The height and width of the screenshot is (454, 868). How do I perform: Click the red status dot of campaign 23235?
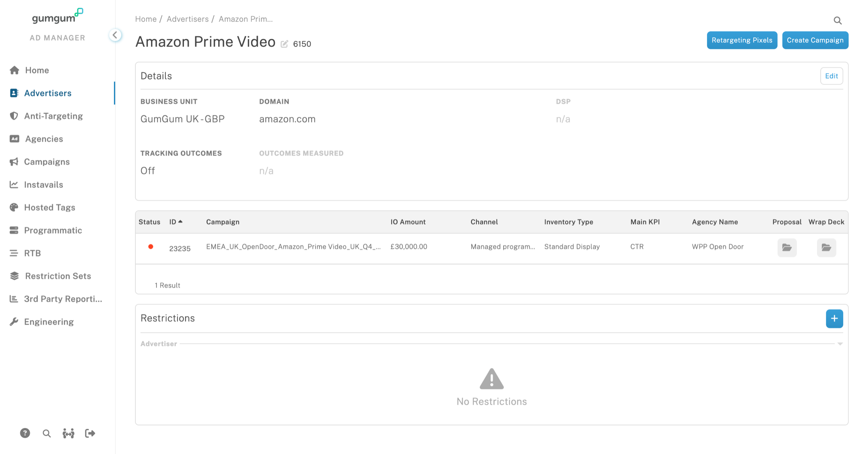(x=151, y=247)
